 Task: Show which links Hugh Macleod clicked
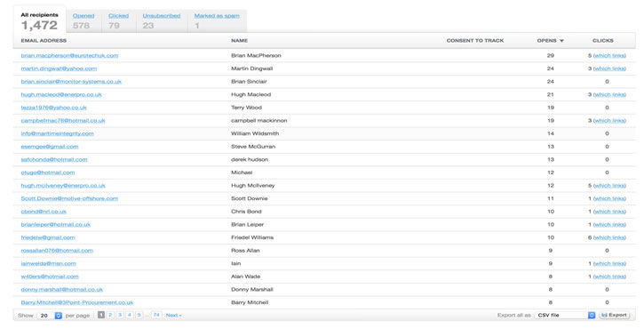click(x=609, y=94)
